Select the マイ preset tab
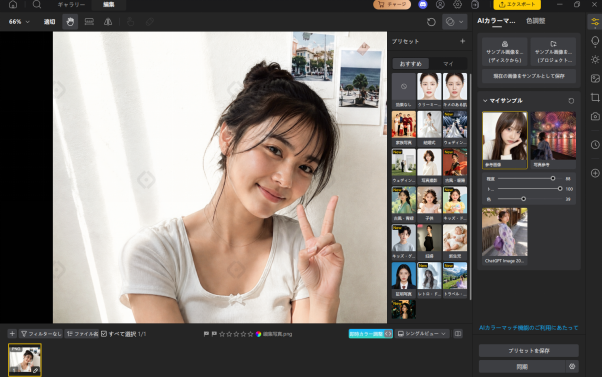 [448, 64]
